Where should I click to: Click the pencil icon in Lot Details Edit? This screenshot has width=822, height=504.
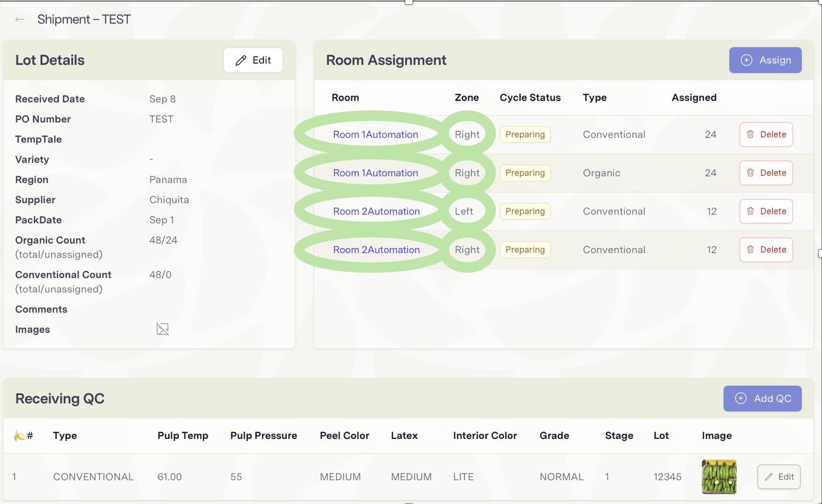click(x=241, y=60)
